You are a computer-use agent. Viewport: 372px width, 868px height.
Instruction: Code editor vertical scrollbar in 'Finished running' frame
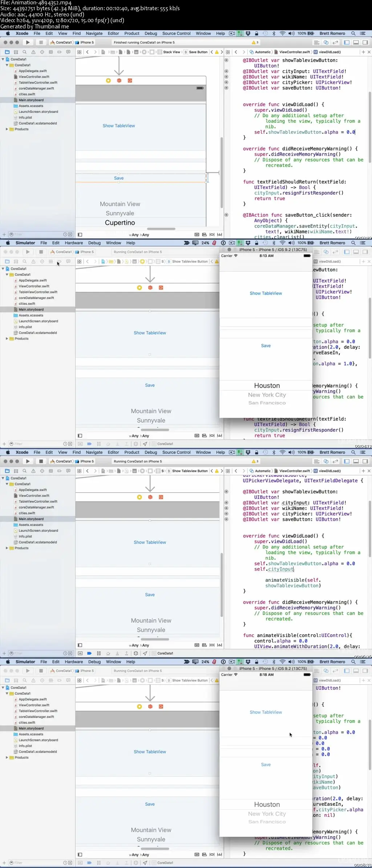click(370, 127)
